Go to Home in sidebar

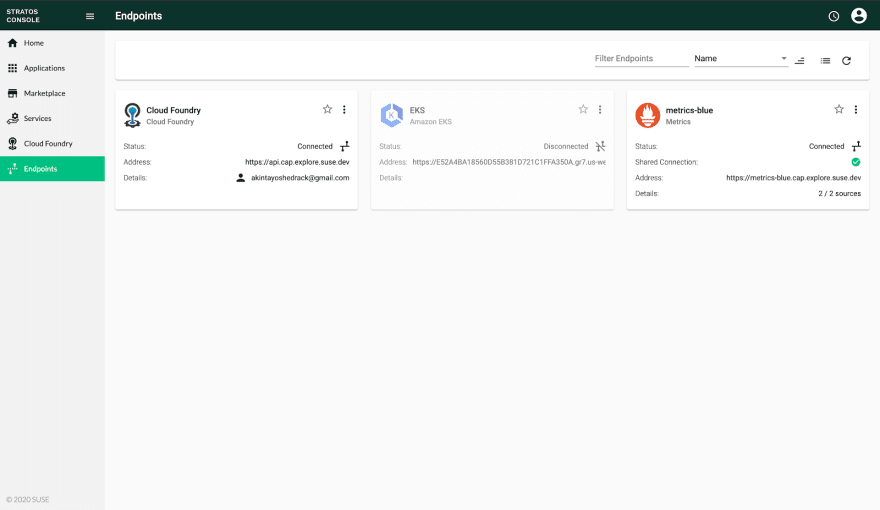click(52, 43)
